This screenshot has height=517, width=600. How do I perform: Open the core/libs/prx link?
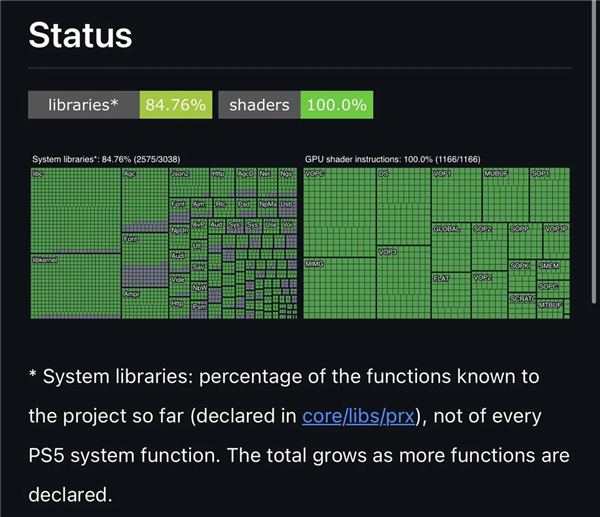pos(359,416)
